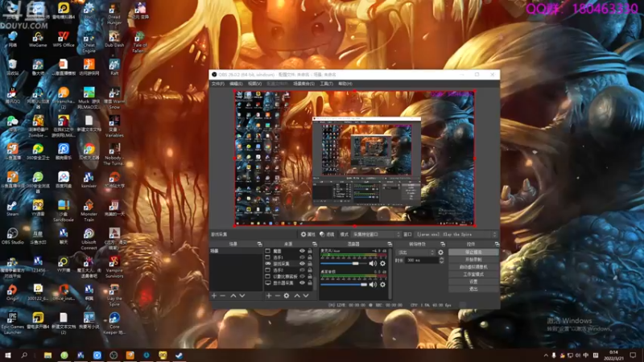Screen dimensions: 644x362
Task: Open the 场景集合(S) menu in OBS
Action: coord(304,84)
